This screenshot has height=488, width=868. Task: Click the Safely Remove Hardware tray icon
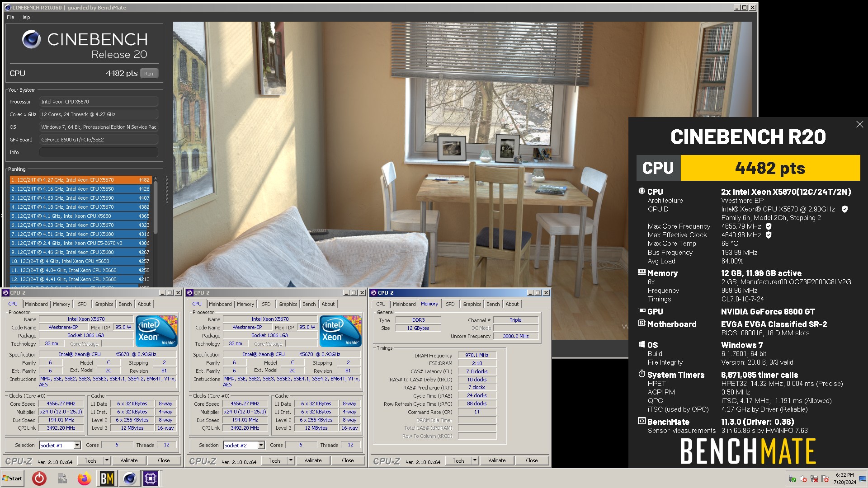pyautogui.click(x=792, y=479)
